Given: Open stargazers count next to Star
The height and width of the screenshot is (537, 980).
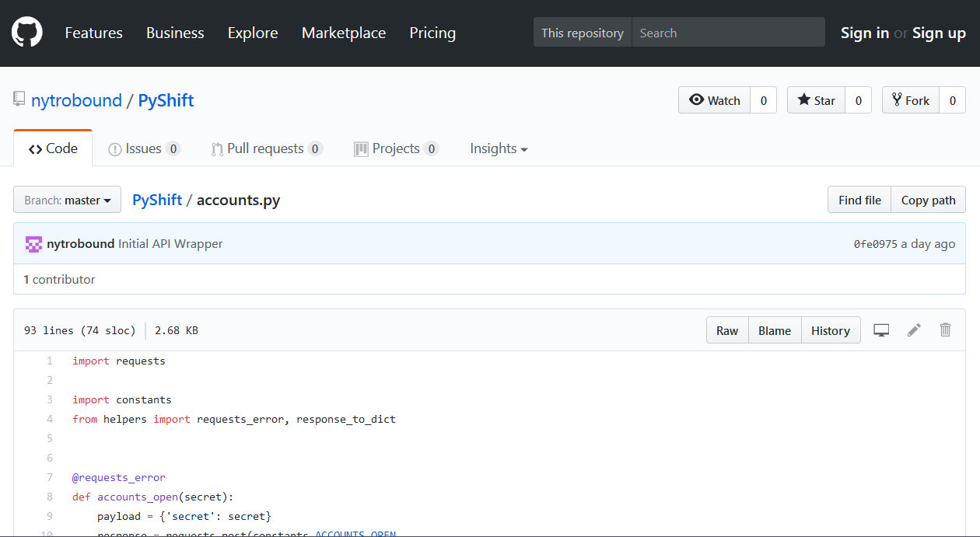Looking at the screenshot, I should (x=859, y=100).
